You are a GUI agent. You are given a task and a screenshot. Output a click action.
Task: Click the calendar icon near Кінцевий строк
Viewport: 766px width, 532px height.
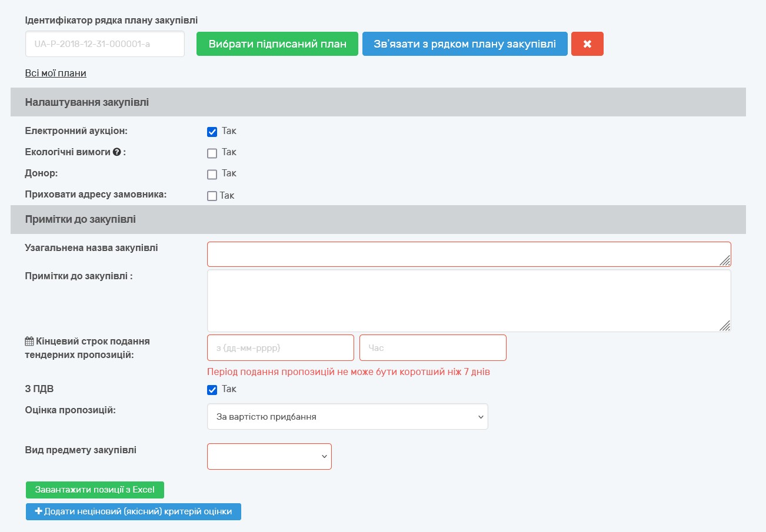(x=29, y=341)
